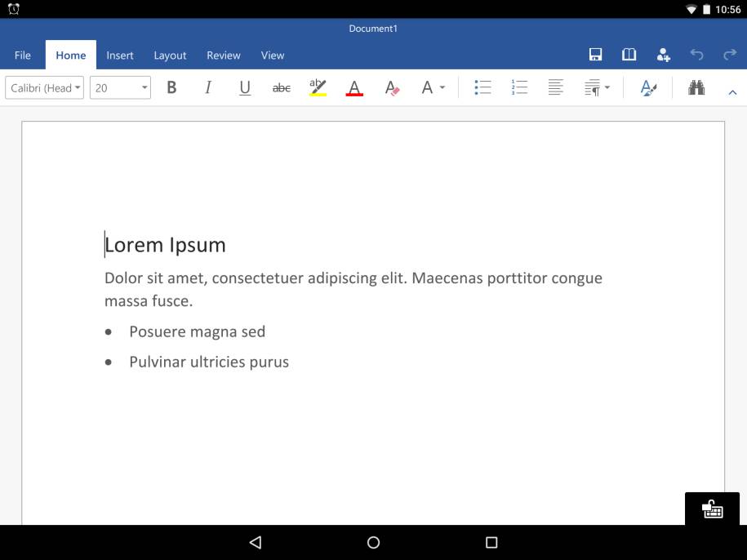Undo the last action
Viewport: 747px width, 560px height.
pos(696,55)
